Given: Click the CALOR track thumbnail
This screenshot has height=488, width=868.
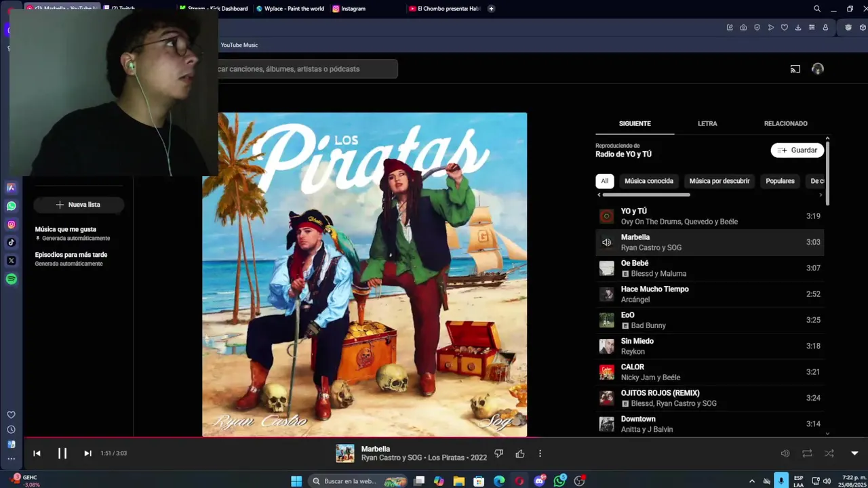Looking at the screenshot, I should pyautogui.click(x=606, y=372).
